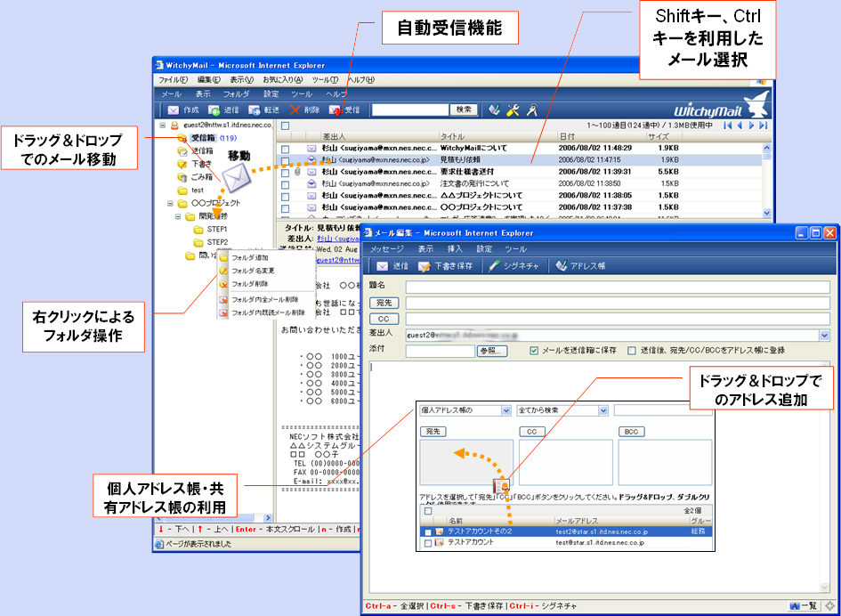The width and height of the screenshot is (841, 616).
Task: Toggle select-all checkbox above mail list
Action: (286, 126)
